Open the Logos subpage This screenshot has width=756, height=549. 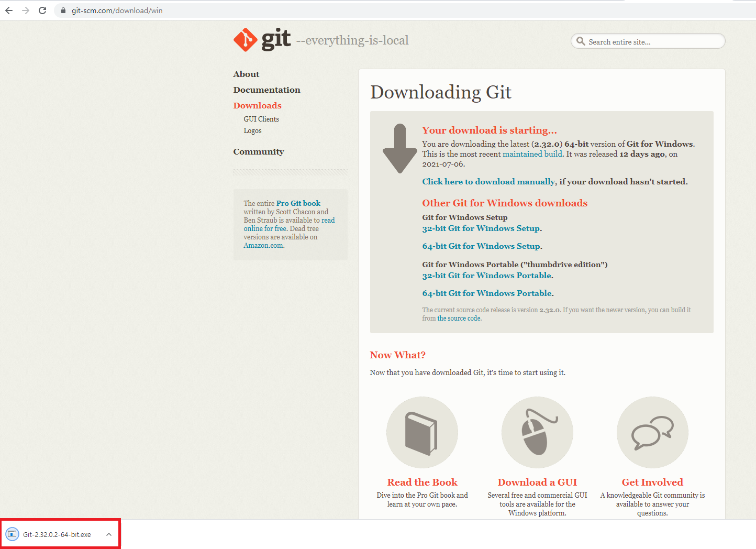click(252, 131)
